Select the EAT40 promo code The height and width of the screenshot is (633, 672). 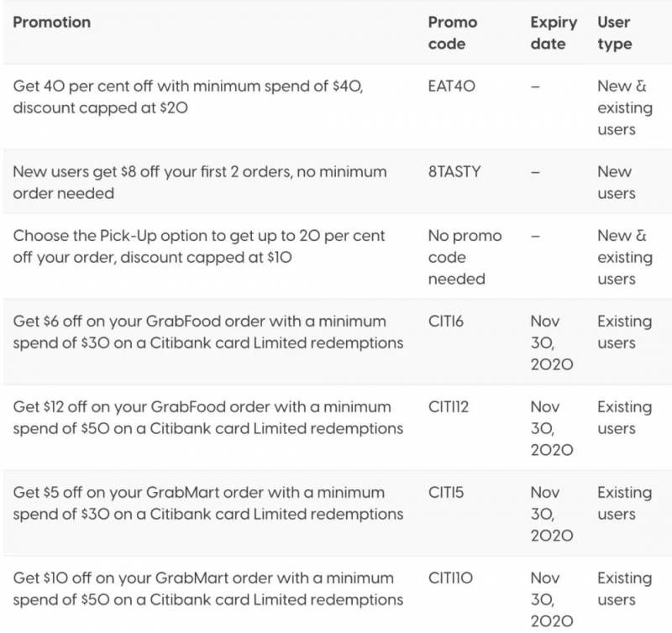[452, 86]
